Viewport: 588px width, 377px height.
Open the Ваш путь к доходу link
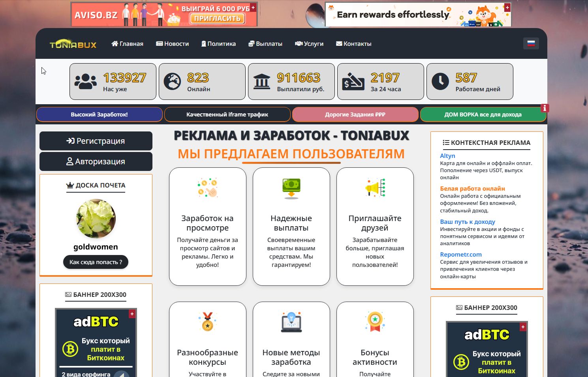click(x=468, y=222)
